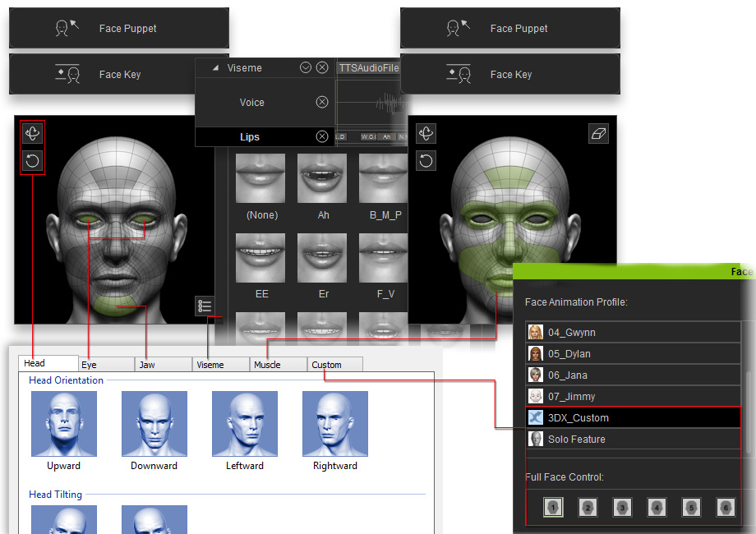This screenshot has width=756, height=534.
Task: Click the profile list vertical scrollbar
Action: pyautogui.click(x=749, y=412)
